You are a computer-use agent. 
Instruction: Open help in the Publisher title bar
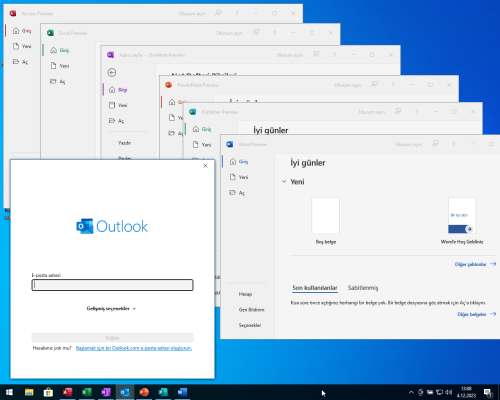coord(416,112)
